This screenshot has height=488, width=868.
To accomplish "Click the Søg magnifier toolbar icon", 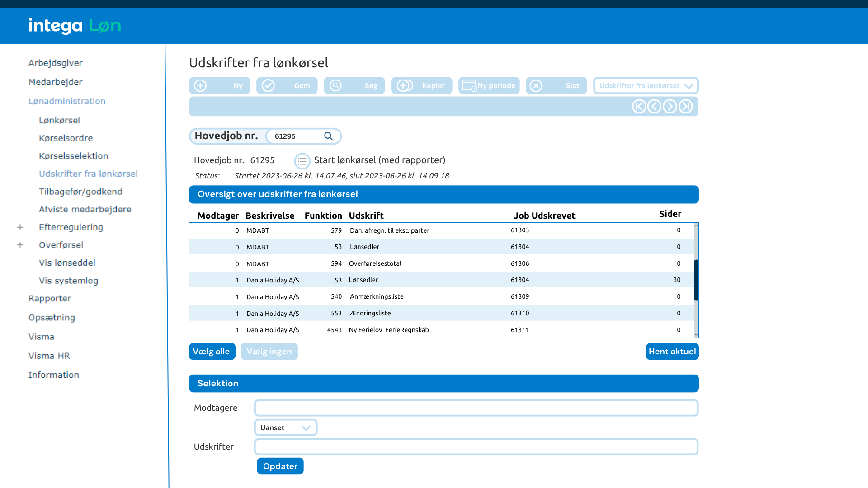I will coord(335,85).
